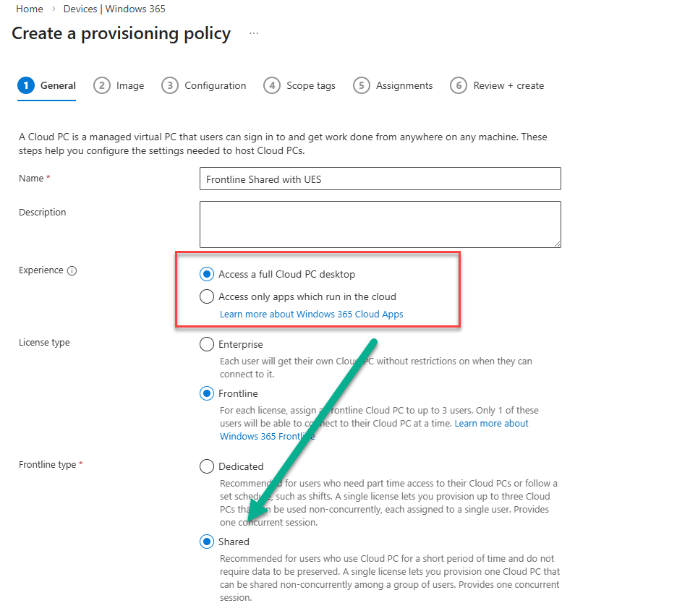Choose Access only apps in the cloud

click(x=207, y=296)
